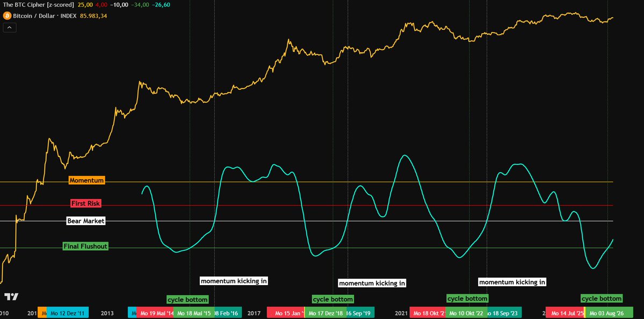This screenshot has width=644, height=319.
Task: Click the green Mo 17 Dez '18 date marker
Action: point(325,313)
